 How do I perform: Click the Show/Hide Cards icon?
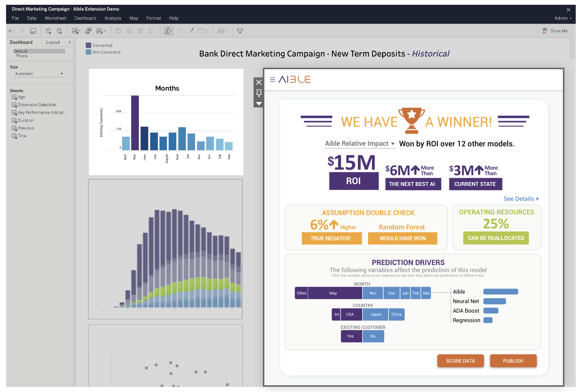click(x=221, y=31)
